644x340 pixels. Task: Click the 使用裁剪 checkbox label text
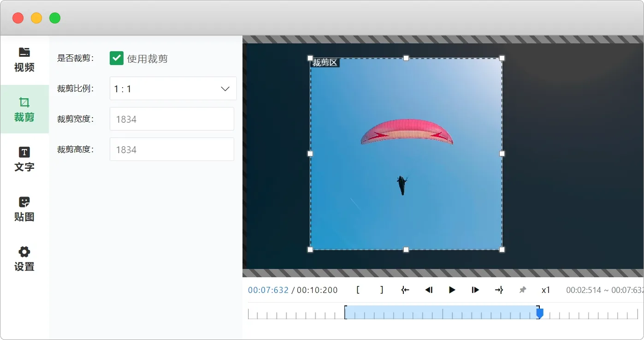(x=148, y=59)
